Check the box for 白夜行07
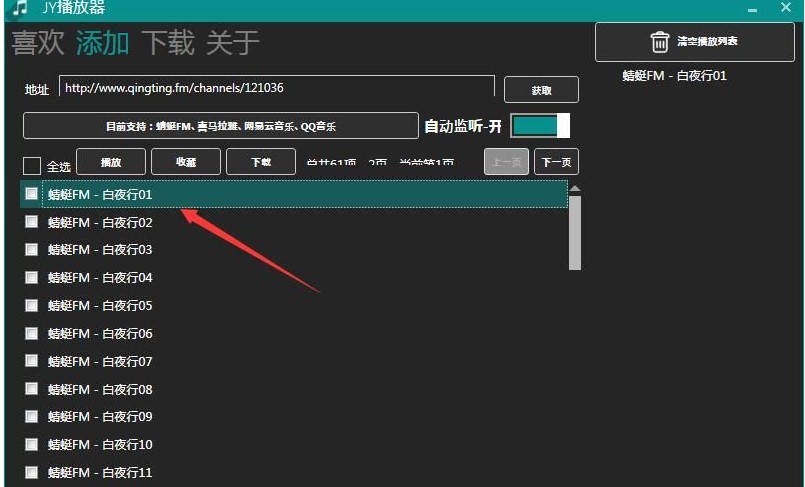This screenshot has height=487, width=805. point(31,361)
